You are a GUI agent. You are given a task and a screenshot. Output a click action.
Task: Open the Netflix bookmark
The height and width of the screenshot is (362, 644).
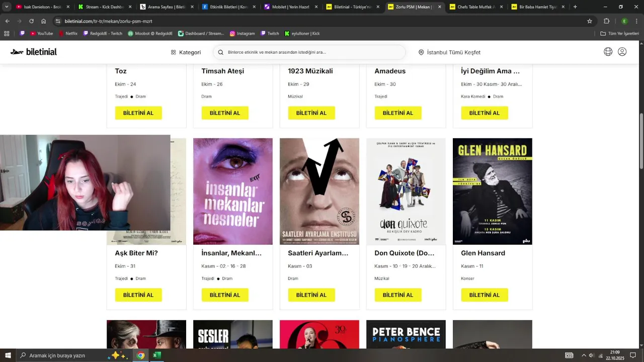[68, 33]
